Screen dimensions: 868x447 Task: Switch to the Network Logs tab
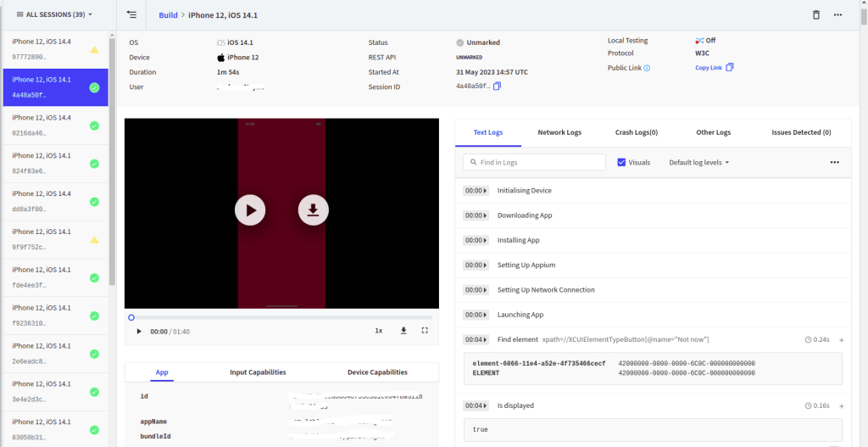(559, 132)
